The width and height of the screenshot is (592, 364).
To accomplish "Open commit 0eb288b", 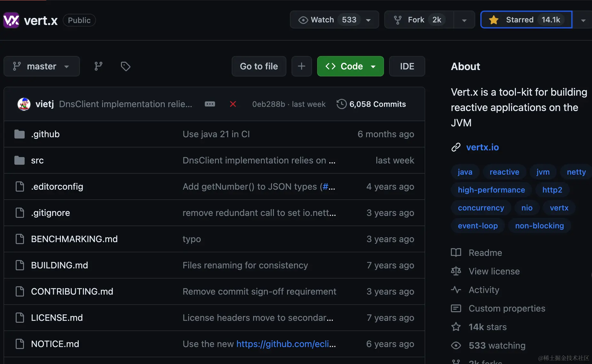I will point(268,104).
